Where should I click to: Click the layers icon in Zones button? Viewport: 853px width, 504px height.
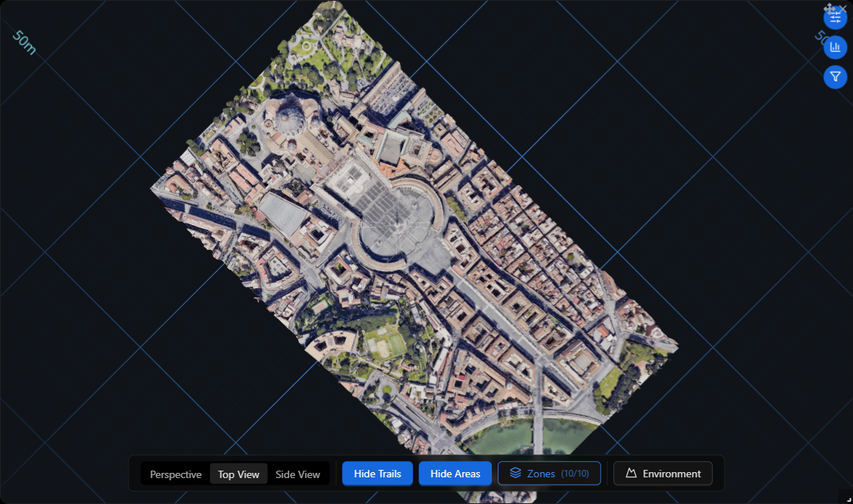(x=516, y=473)
